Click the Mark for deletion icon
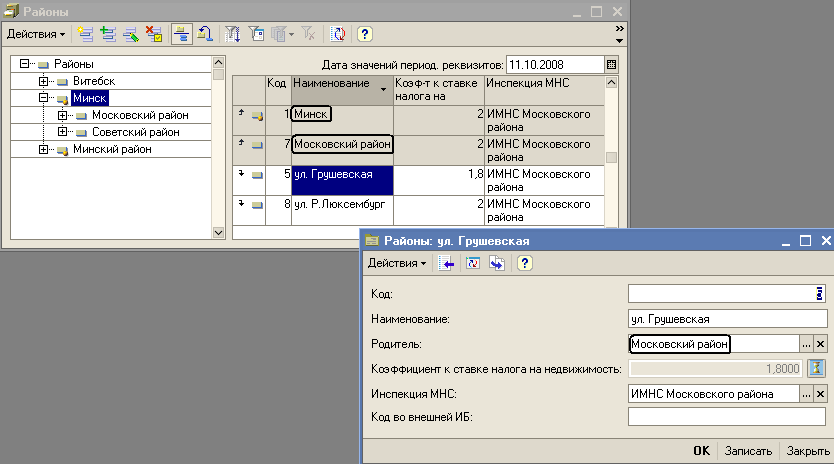The image size is (834, 464). 153,34
